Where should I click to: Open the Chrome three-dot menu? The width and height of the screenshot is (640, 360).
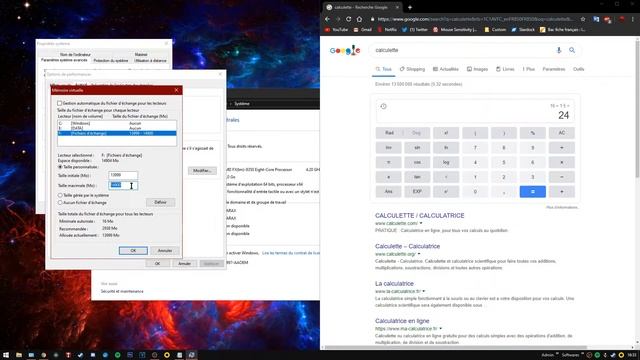tap(633, 19)
